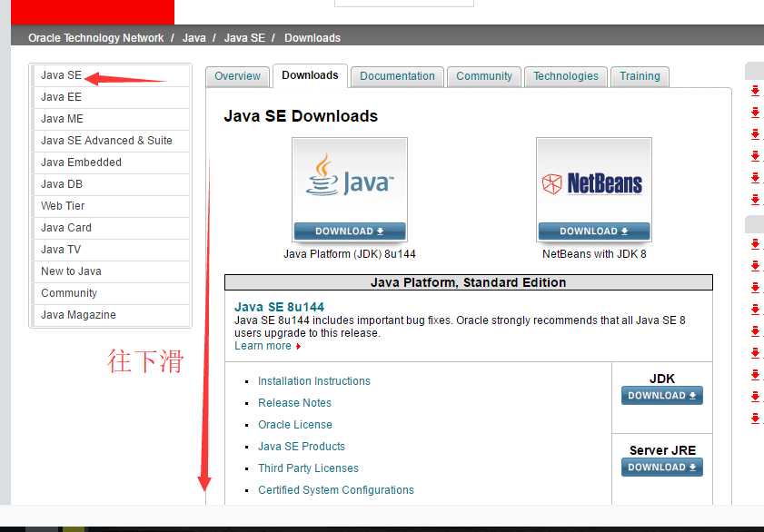Open the Java DB sidebar link
Screen dimensions: 764x532
(62, 184)
